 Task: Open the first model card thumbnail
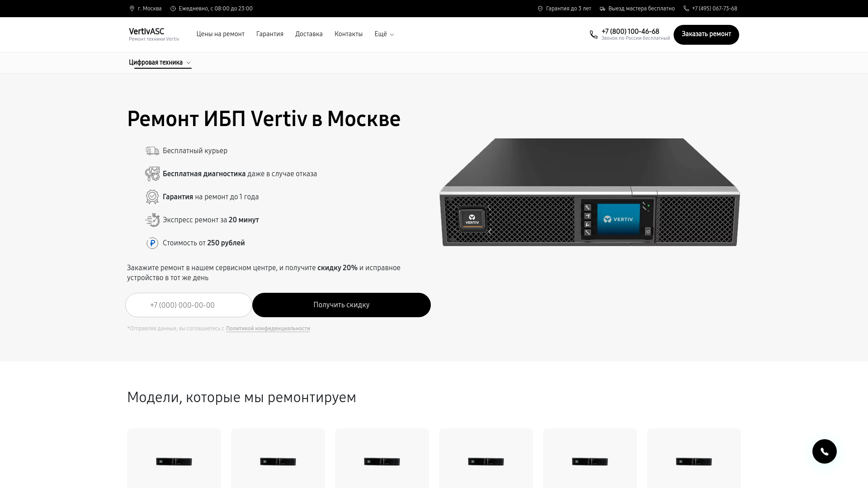click(174, 461)
